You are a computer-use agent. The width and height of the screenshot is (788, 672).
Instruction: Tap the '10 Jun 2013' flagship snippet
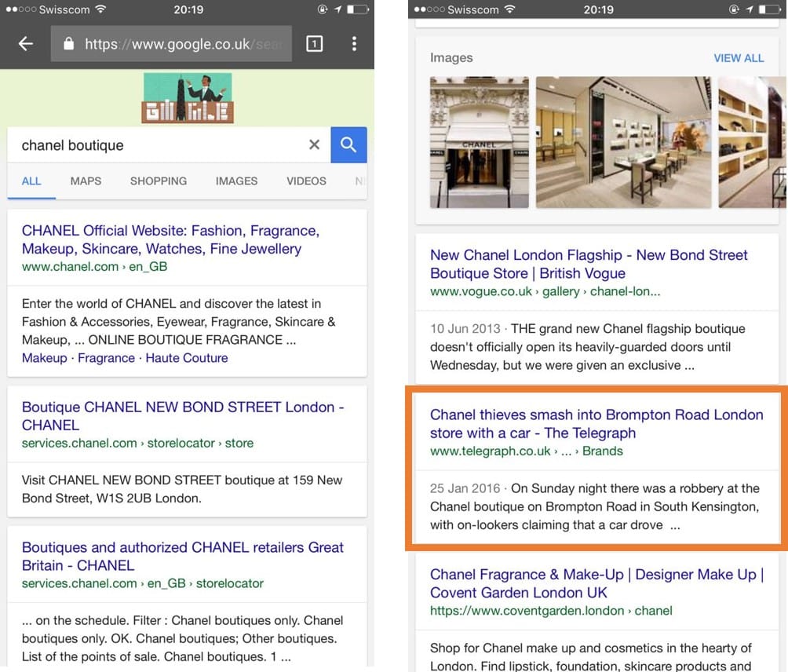pyautogui.click(x=588, y=347)
